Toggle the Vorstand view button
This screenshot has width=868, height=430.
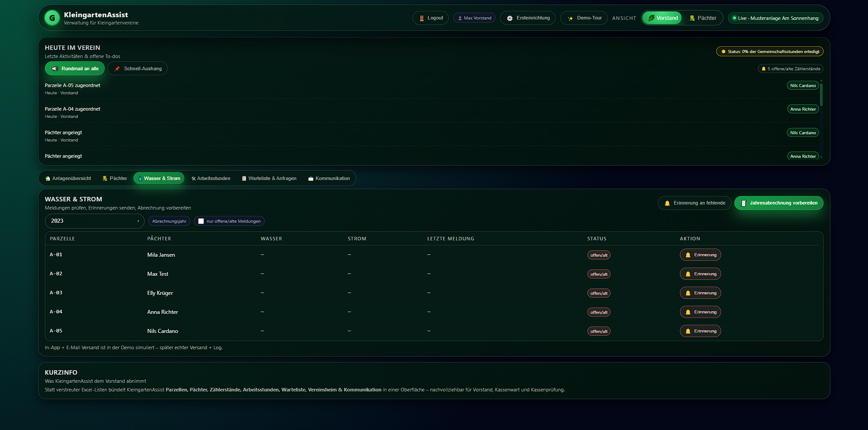[x=662, y=18]
